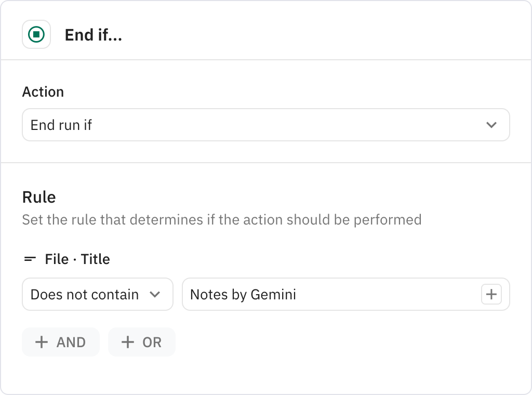Image resolution: width=532 pixels, height=395 pixels.
Task: Click the plus icon inside the value field
Action: (x=491, y=295)
